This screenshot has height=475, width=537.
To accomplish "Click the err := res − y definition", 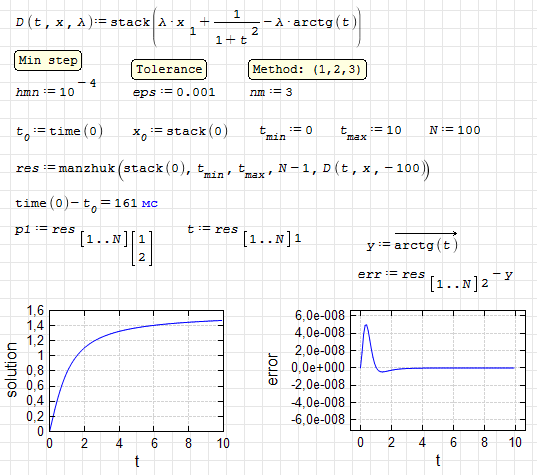I will [435, 280].
